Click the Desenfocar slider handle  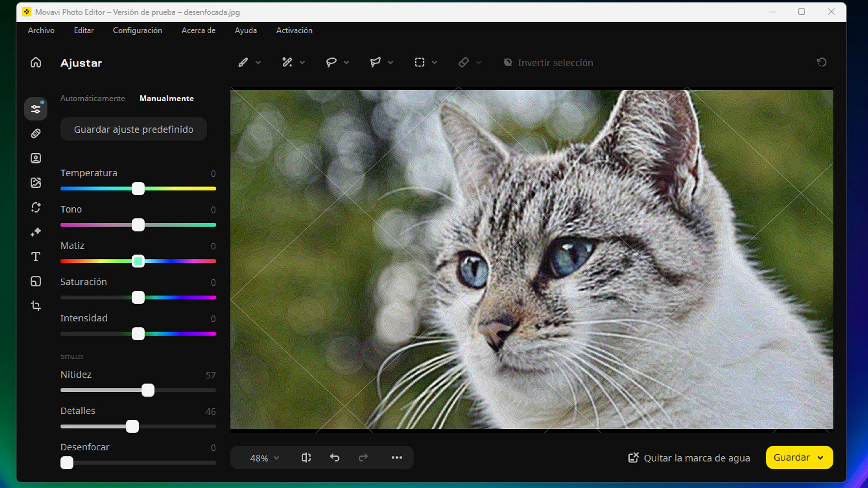pyautogui.click(x=67, y=463)
